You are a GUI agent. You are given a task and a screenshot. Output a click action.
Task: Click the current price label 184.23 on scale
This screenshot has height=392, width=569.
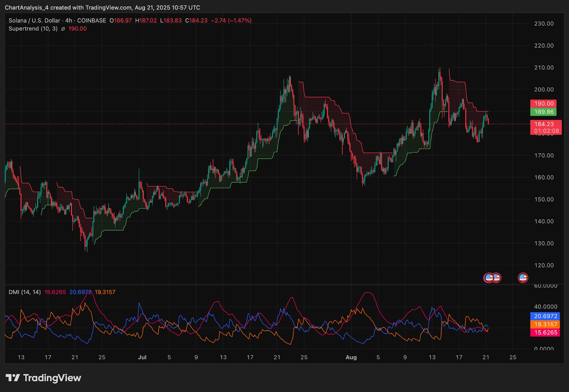(544, 124)
